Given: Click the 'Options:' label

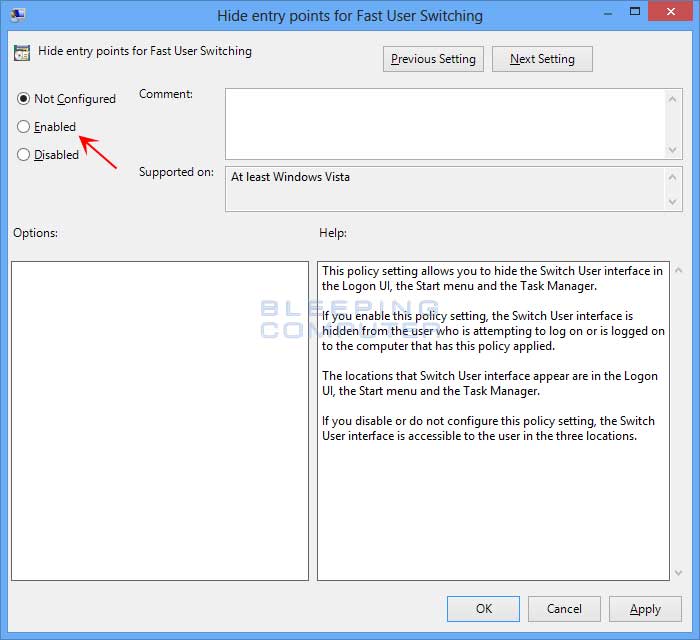Looking at the screenshot, I should pos(35,233).
